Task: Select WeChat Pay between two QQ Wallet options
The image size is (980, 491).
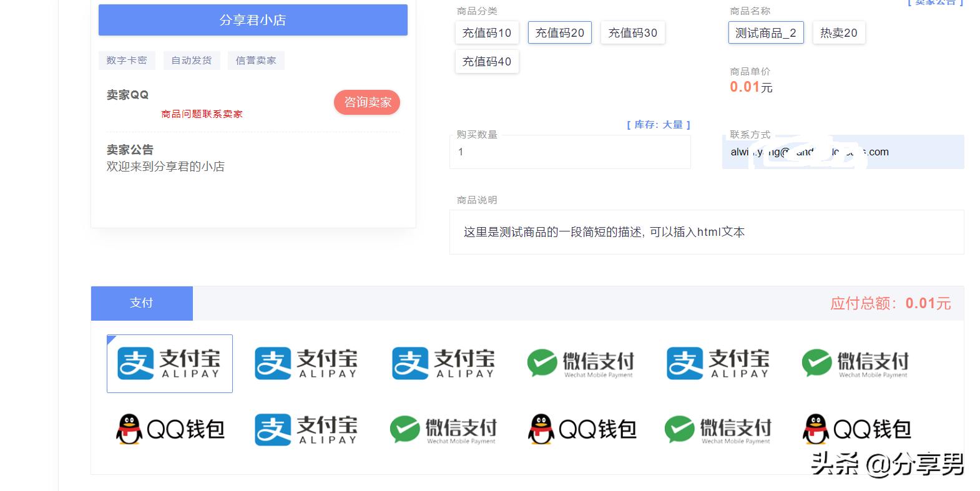Action: point(718,429)
